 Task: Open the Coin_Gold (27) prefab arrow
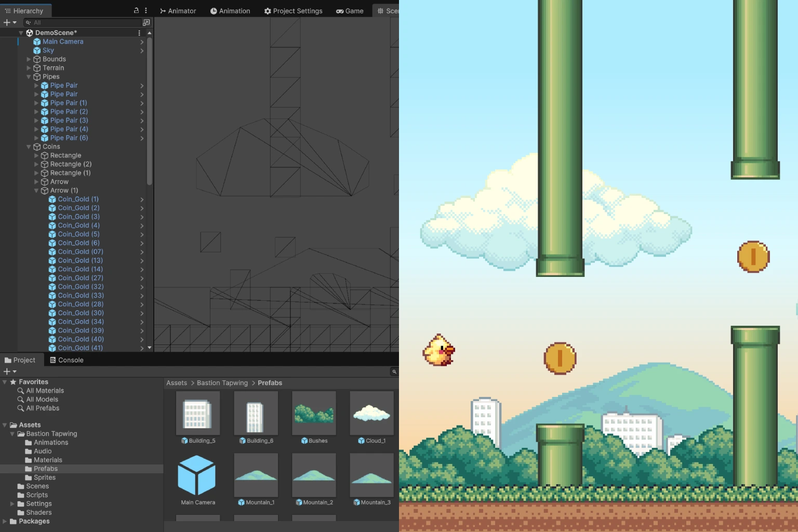click(142, 278)
